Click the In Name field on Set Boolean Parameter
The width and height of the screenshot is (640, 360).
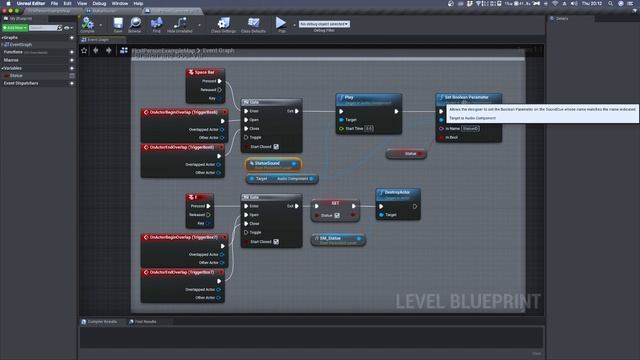[471, 129]
